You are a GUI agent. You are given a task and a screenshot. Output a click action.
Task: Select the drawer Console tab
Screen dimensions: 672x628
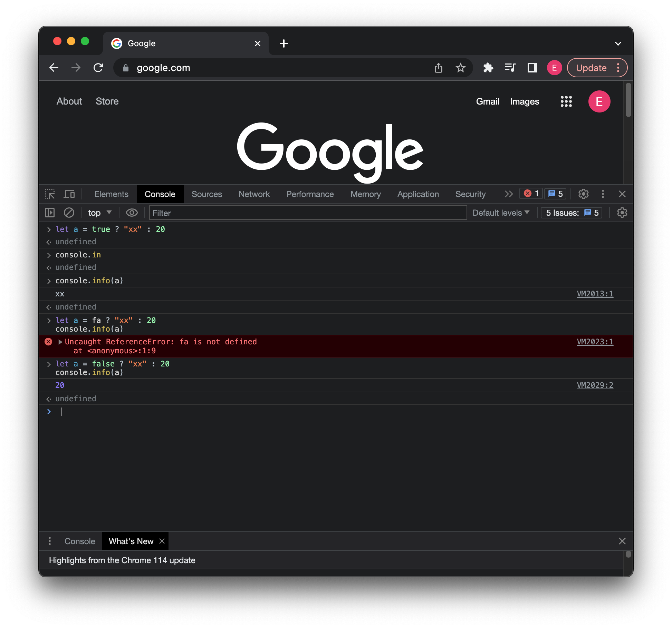tap(80, 541)
